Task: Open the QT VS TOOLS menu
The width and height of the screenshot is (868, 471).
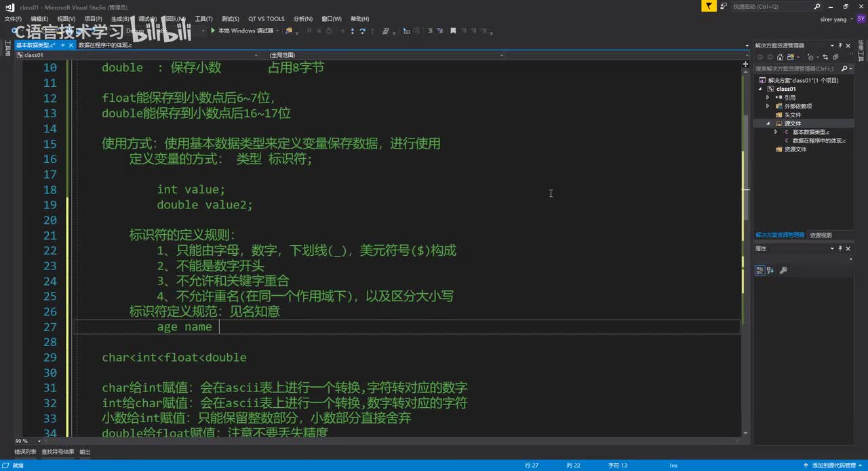Action: pyautogui.click(x=267, y=19)
